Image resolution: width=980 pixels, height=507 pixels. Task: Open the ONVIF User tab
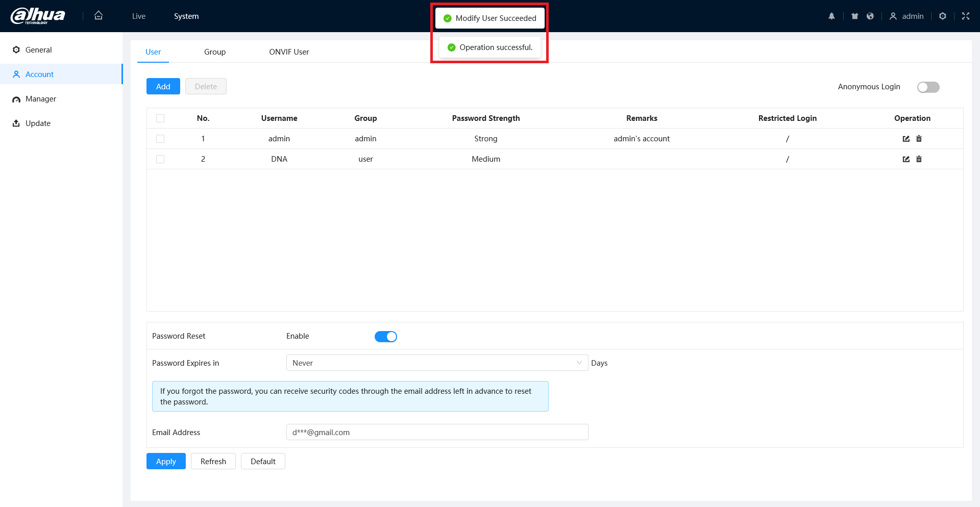[289, 52]
